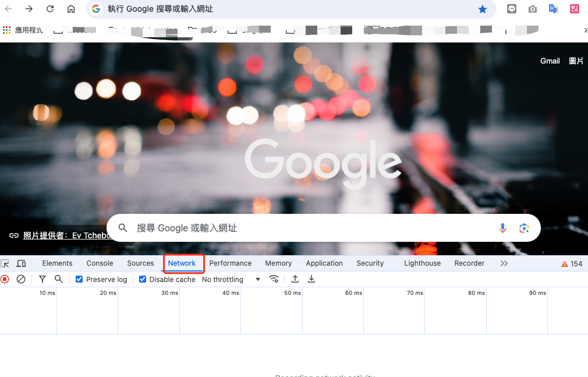Open Google Lens image search icon

(x=524, y=228)
